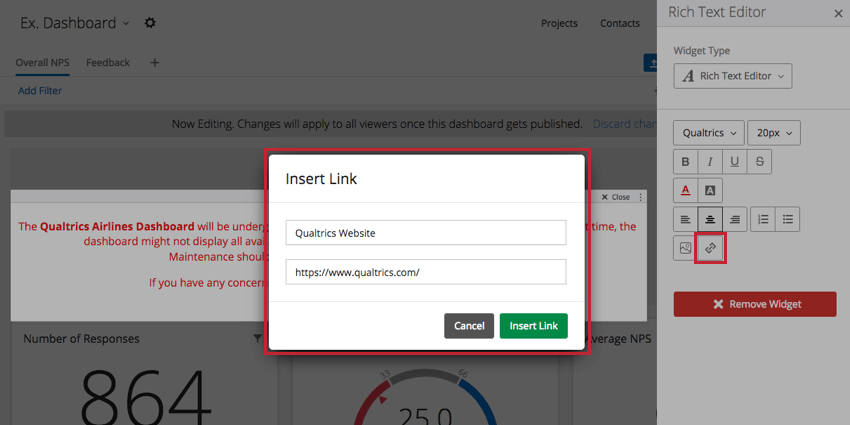The image size is (850, 425).
Task: Click the Add Filter link
Action: (x=40, y=91)
